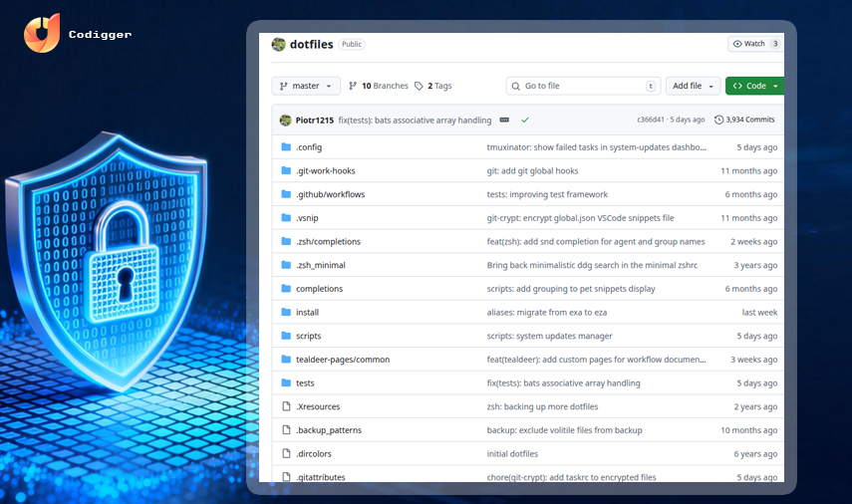Click the .Xresources file icon
The width and height of the screenshot is (852, 504).
tap(286, 406)
